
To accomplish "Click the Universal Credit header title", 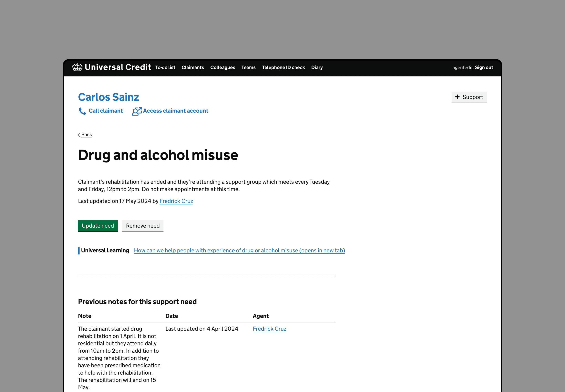I will (118, 67).
